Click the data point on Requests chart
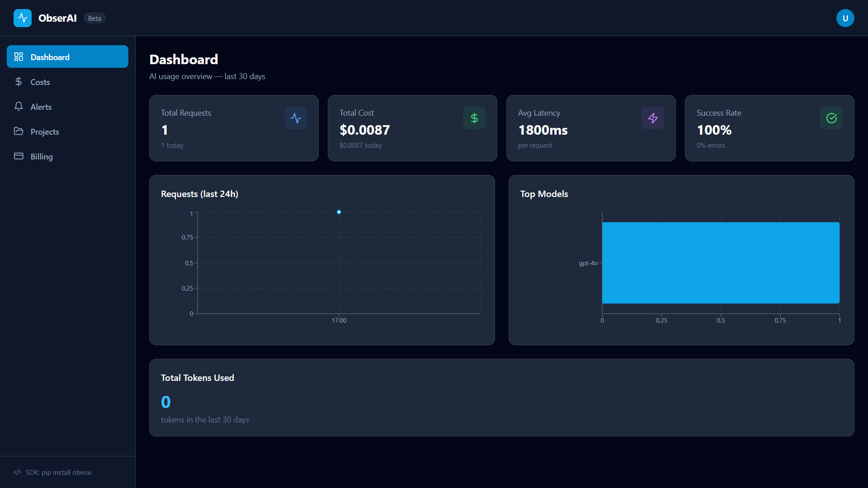 coord(339,212)
